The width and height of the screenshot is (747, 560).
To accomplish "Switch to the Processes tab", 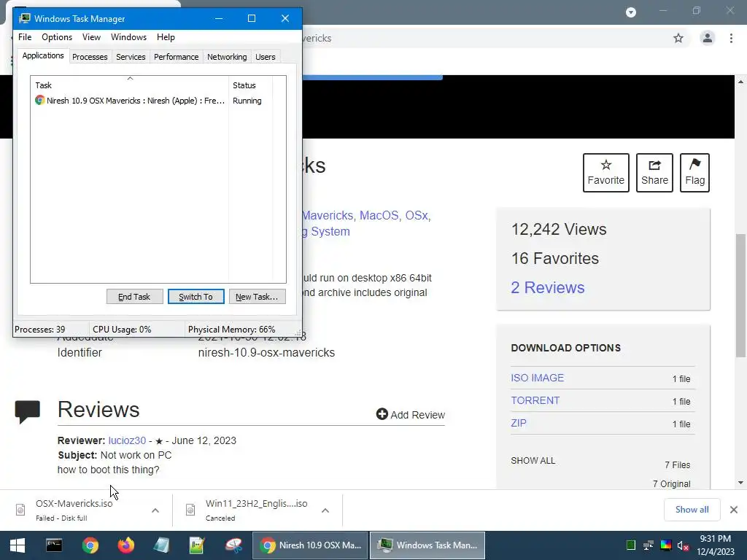I will click(90, 57).
